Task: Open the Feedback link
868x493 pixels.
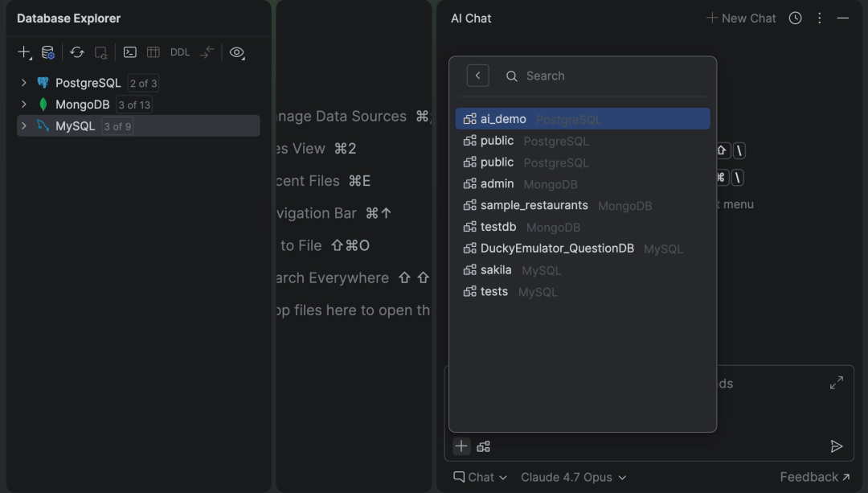Action: pyautogui.click(x=815, y=477)
